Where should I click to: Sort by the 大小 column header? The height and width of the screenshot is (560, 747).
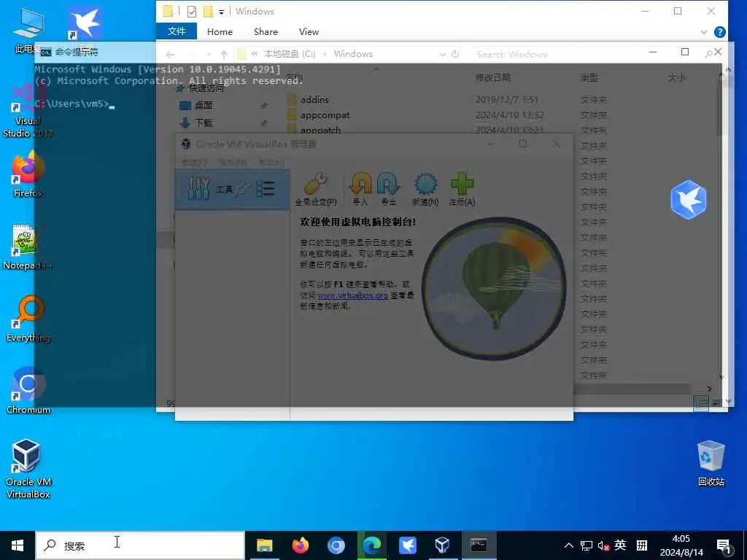pos(676,77)
